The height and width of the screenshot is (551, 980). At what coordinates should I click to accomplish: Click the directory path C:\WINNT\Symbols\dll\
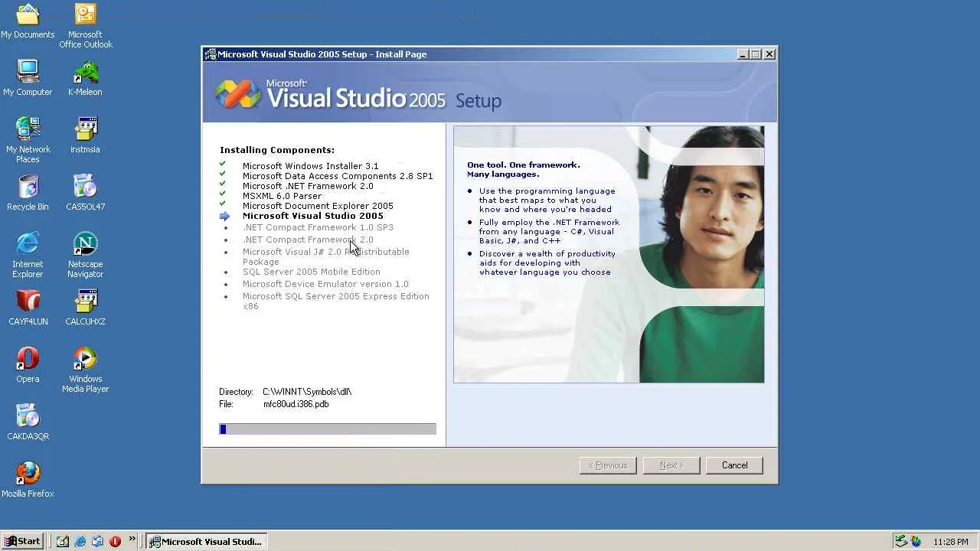pos(307,392)
